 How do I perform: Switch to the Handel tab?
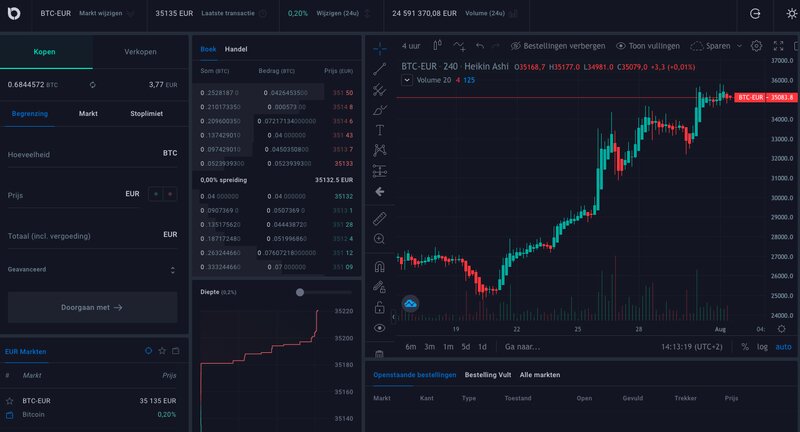pos(236,49)
